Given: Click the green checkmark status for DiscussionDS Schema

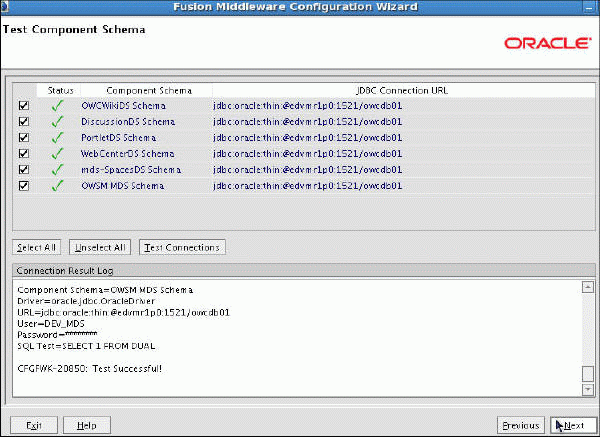Looking at the screenshot, I should pyautogui.click(x=57, y=122).
